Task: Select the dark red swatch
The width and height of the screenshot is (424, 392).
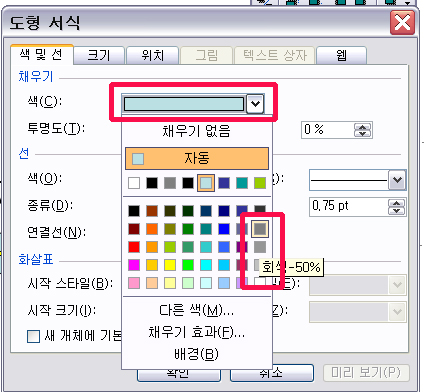Action: pyautogui.click(x=134, y=229)
